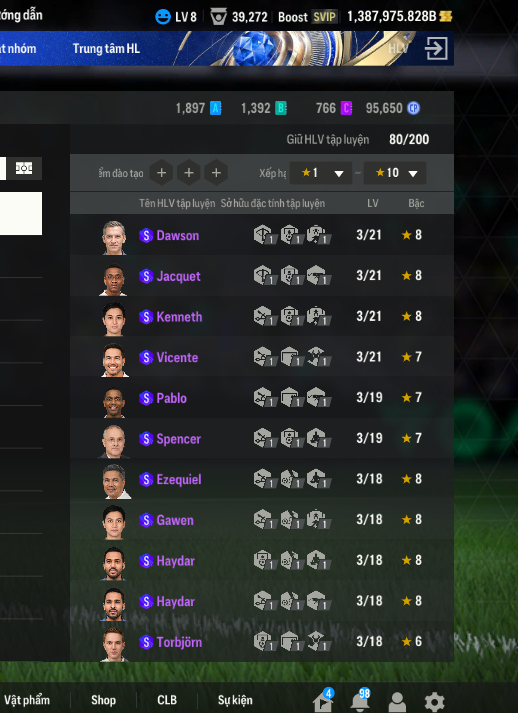The image size is (518, 713).
Task: Click the blue smiley level icon
Action: click(x=162, y=17)
